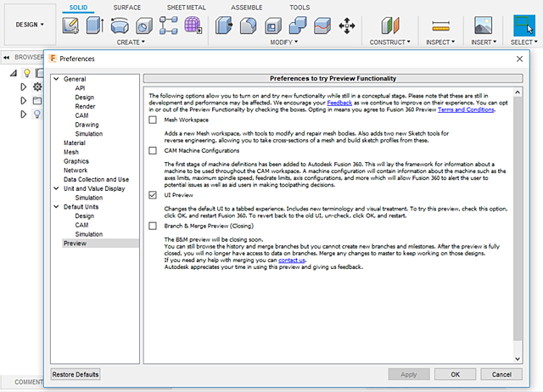This screenshot has width=543, height=392.
Task: Click the Insert image icon
Action: [482, 25]
